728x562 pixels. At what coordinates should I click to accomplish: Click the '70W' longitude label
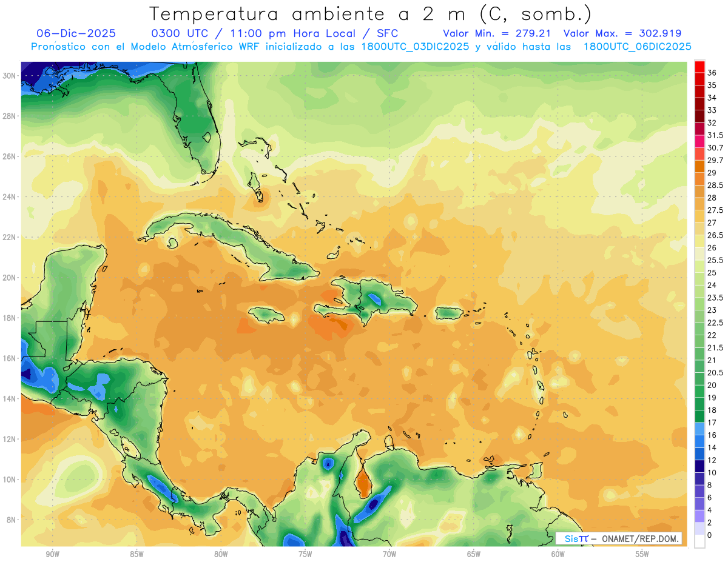pyautogui.click(x=389, y=554)
